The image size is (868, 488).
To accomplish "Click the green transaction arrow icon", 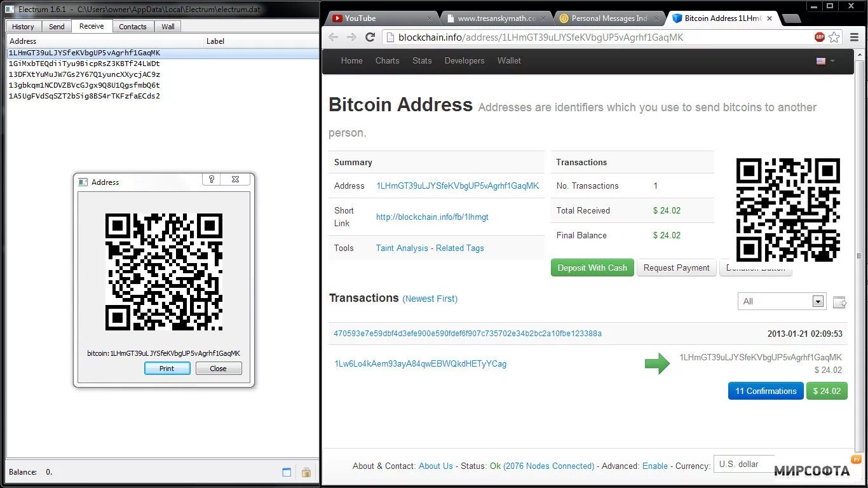I will pyautogui.click(x=657, y=363).
